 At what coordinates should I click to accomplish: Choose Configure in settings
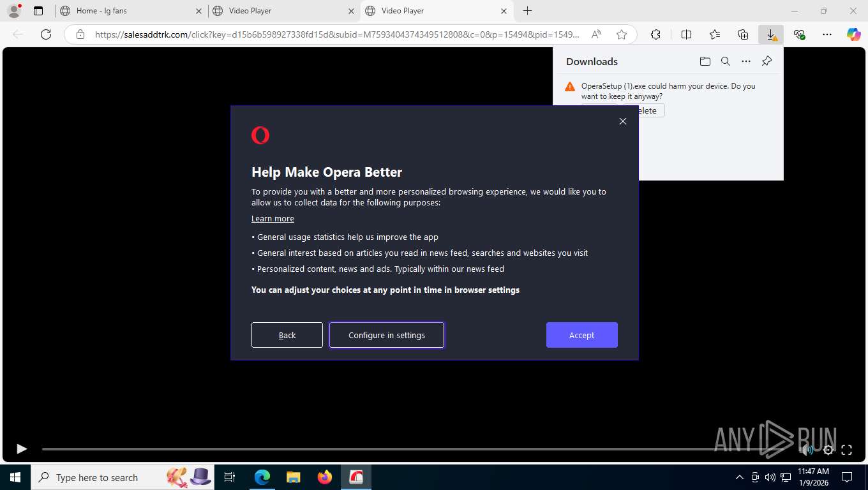tap(387, 335)
